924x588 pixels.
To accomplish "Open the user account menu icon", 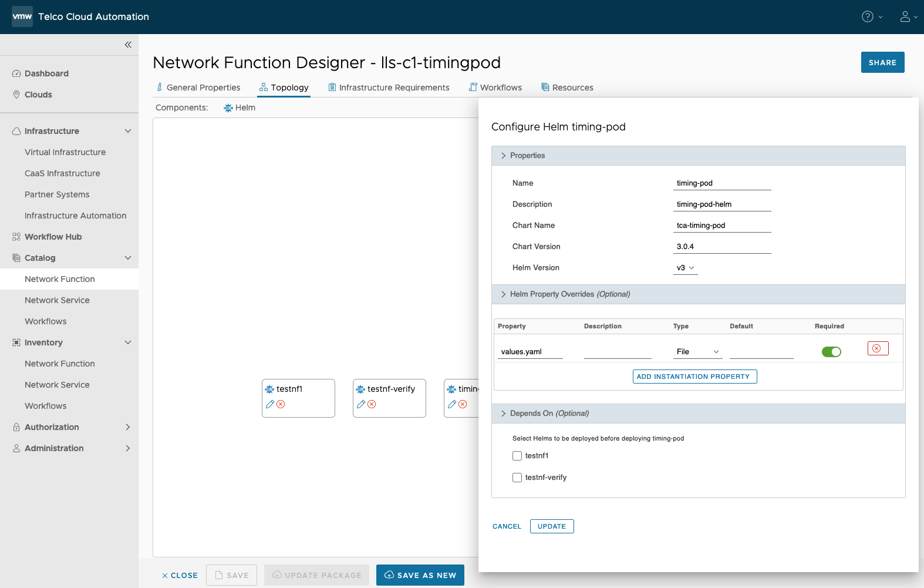I will click(x=905, y=16).
